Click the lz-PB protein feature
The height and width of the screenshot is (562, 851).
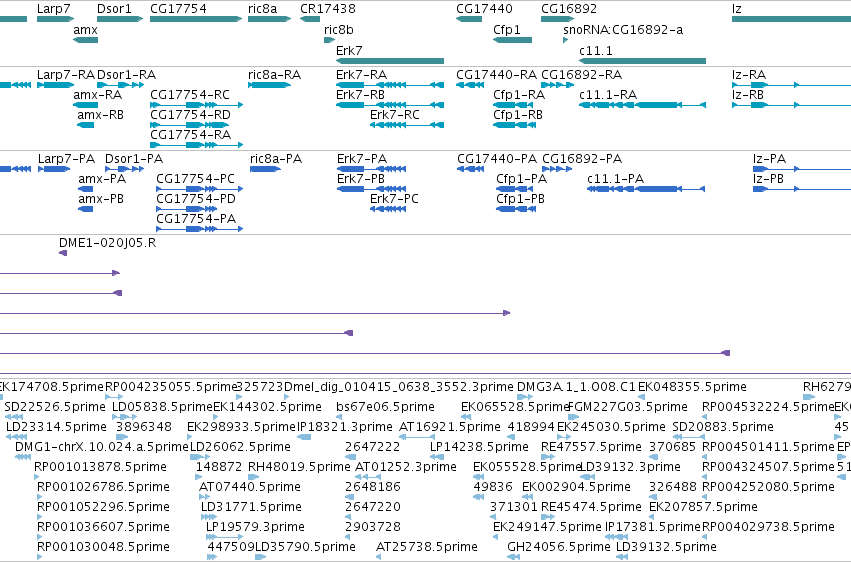(x=802, y=189)
